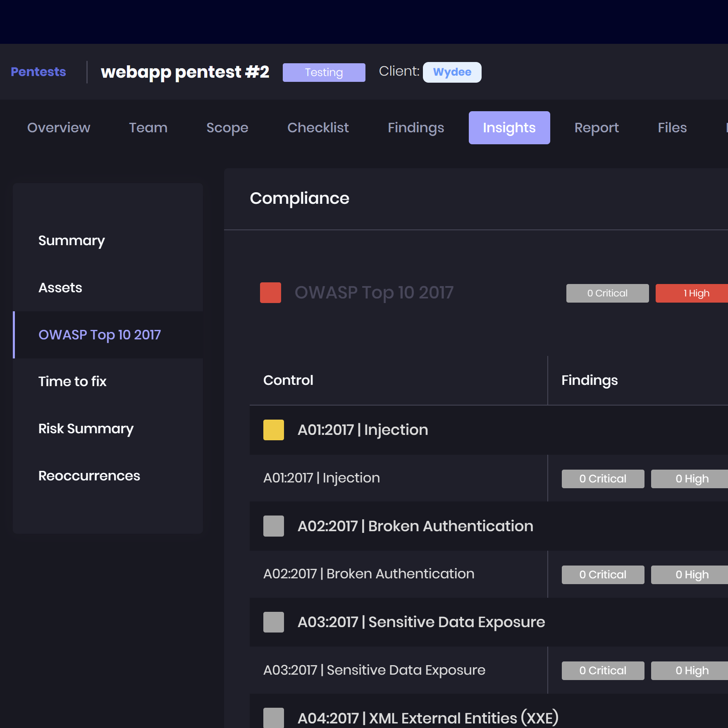728x728 pixels.
Task: Click the yellow A01:2017 Injection status square
Action: point(274,430)
